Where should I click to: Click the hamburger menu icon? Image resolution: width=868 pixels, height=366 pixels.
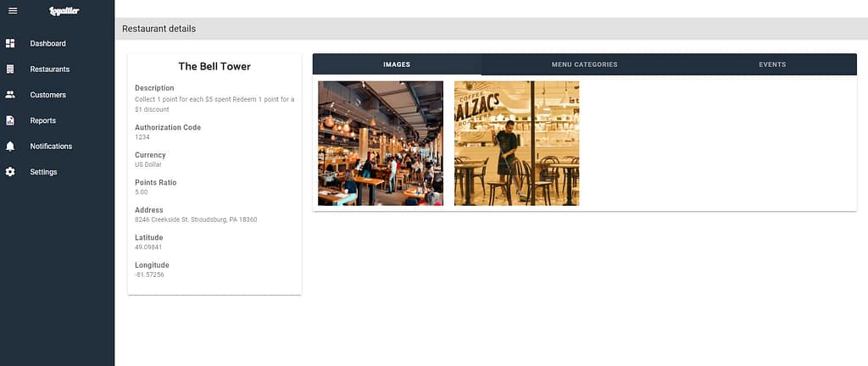coord(12,10)
